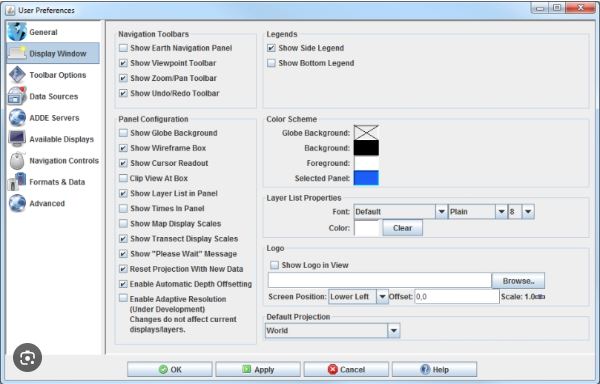Click the green check icon on OK

pyautogui.click(x=163, y=369)
